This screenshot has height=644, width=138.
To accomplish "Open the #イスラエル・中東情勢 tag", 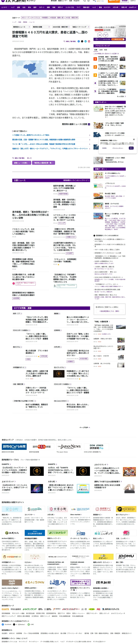I will click(x=40, y=18).
